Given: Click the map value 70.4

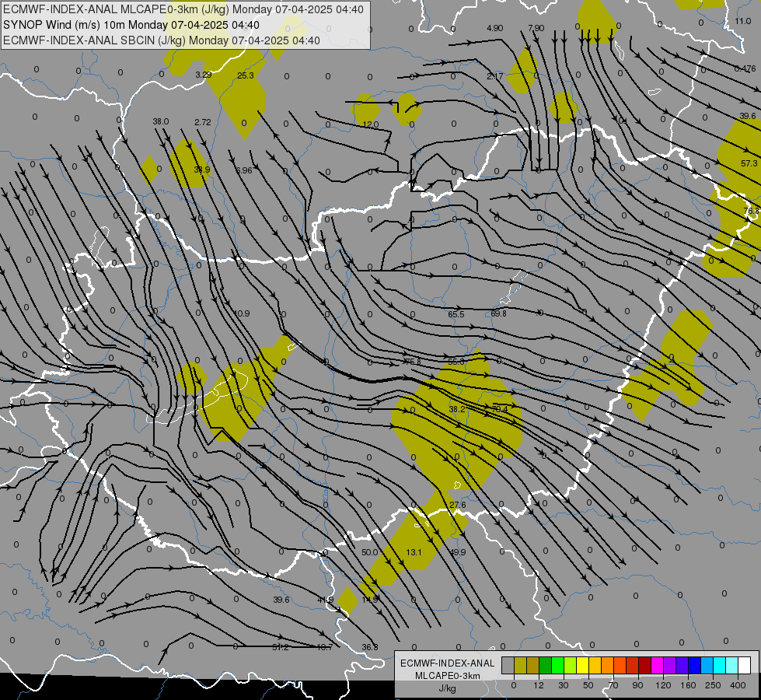Looking at the screenshot, I should coord(499,410).
